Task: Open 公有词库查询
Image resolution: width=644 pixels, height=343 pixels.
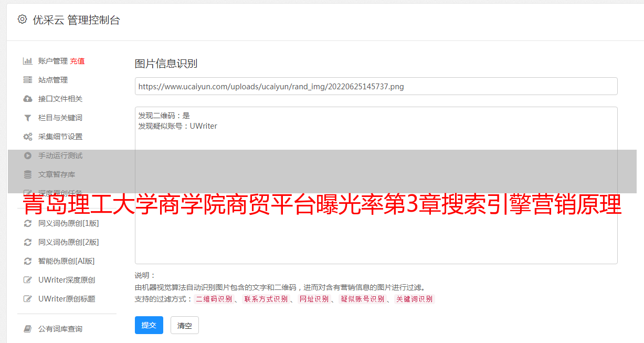Action: point(60,329)
